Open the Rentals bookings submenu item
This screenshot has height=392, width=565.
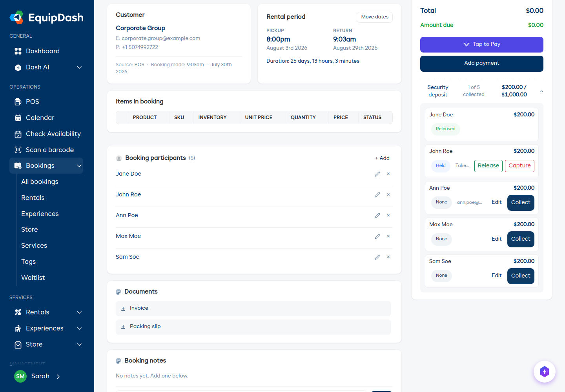click(x=33, y=198)
